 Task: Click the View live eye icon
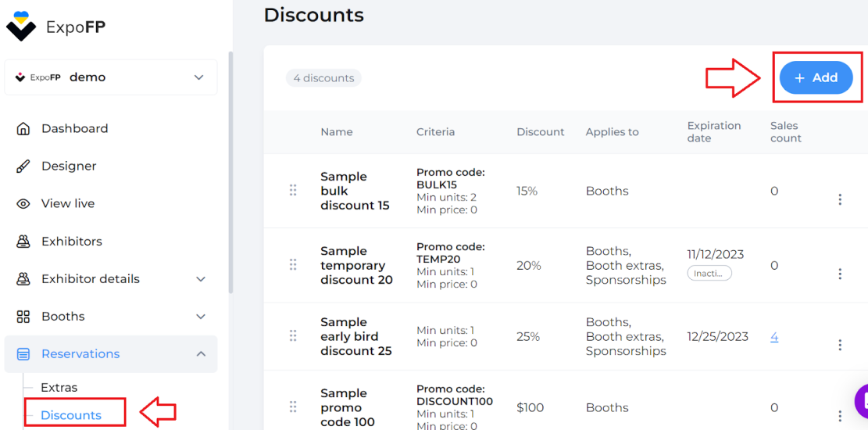tap(23, 204)
